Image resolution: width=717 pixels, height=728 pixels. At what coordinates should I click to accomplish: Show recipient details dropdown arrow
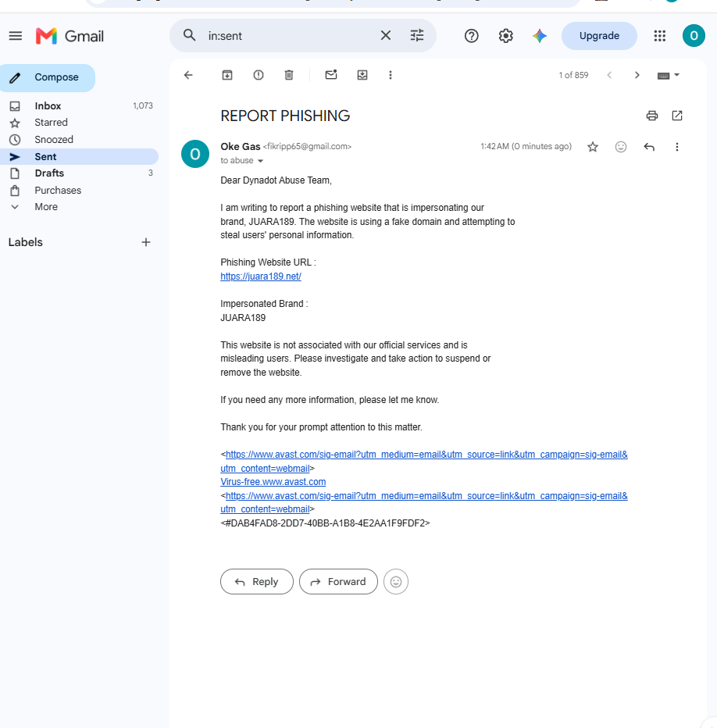click(261, 161)
